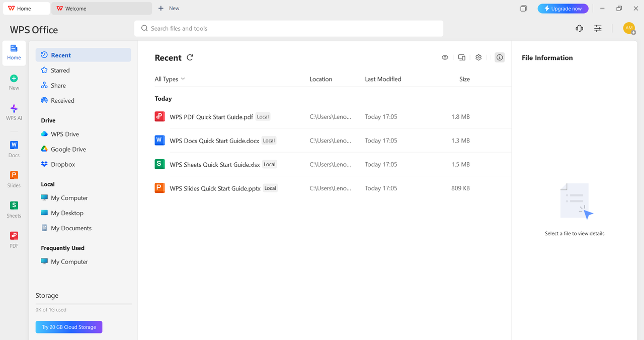644x340 pixels.
Task: Click the WPS Sheets Quick Start Guide file icon
Action: point(159,164)
